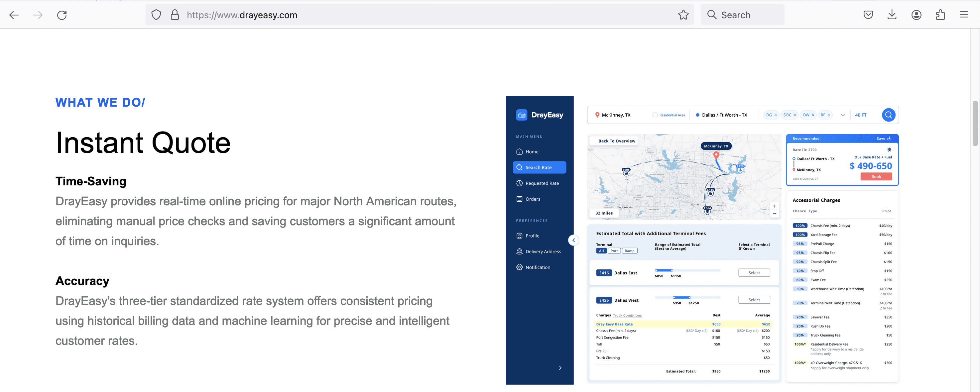
Task: Click Select for Dallas East terminal
Action: tap(754, 273)
